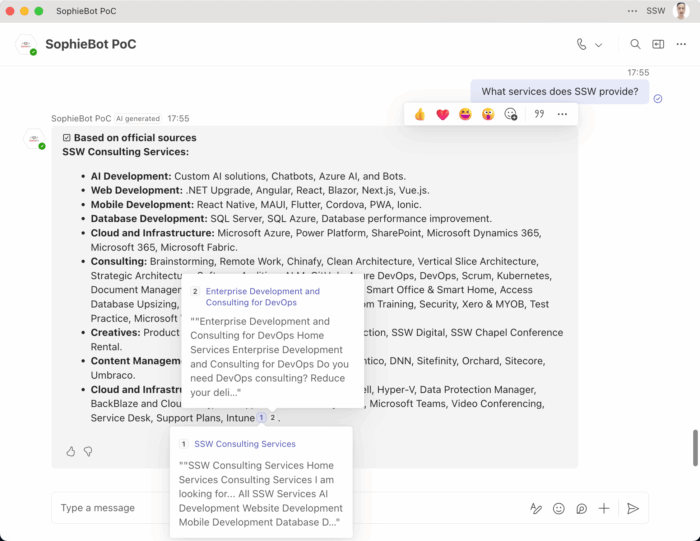Image resolution: width=700 pixels, height=541 pixels.
Task: Open title bar ellipsis menu near SSW
Action: tap(632, 11)
